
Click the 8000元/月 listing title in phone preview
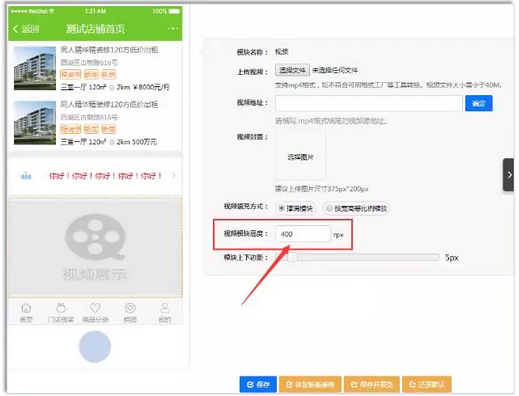[109, 50]
